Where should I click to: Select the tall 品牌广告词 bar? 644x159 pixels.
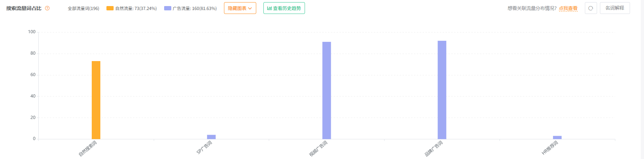pyautogui.click(x=442, y=90)
